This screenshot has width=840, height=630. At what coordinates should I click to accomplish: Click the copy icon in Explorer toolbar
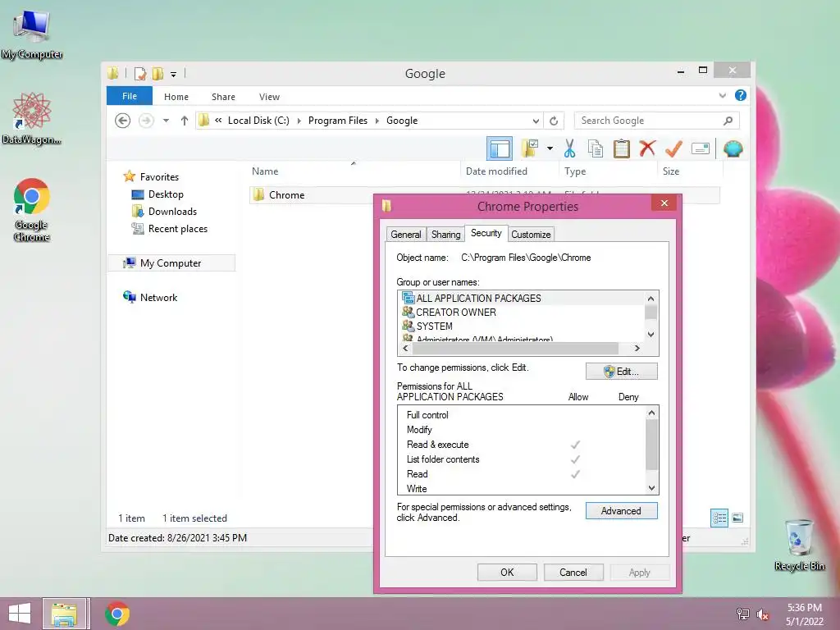pyautogui.click(x=596, y=148)
